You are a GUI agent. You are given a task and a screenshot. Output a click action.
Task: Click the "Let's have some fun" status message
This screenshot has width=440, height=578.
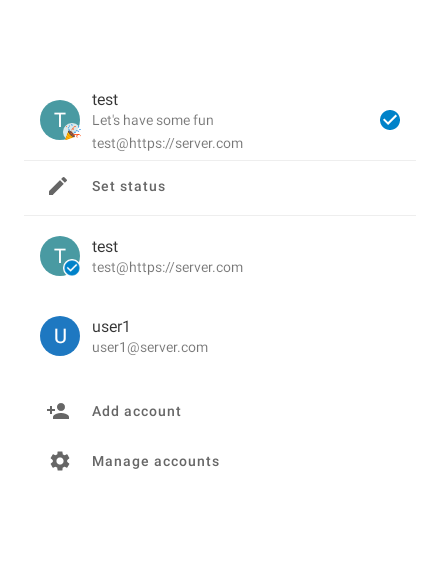point(153,120)
